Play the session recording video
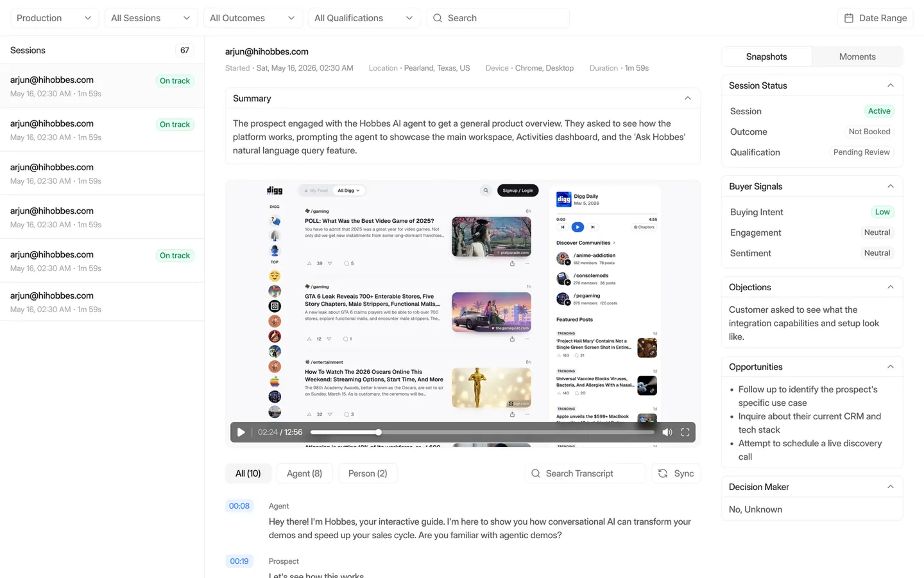Image resolution: width=924 pixels, height=578 pixels. pos(241,432)
